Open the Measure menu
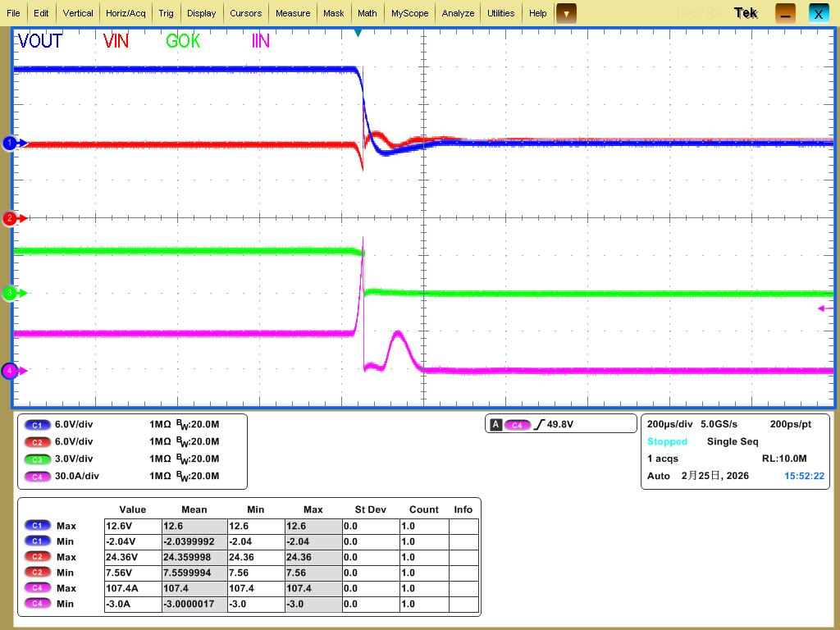Viewport: 840px width, 630px height. [x=293, y=13]
